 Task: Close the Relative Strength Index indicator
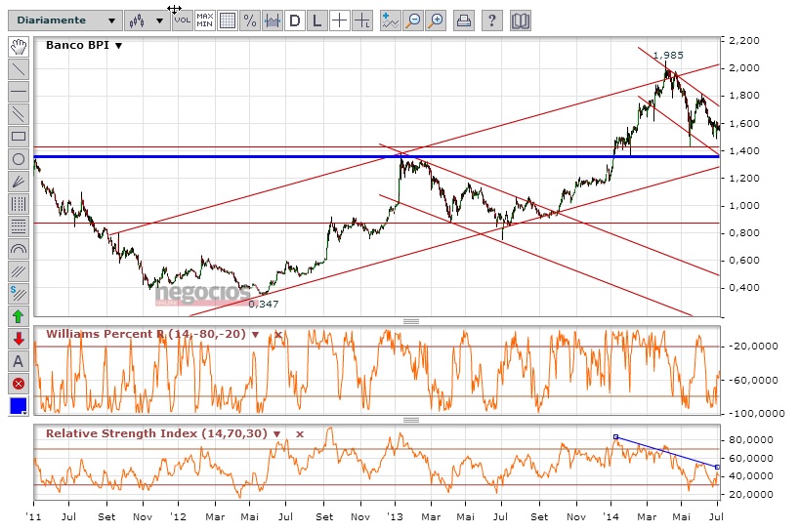(300, 434)
